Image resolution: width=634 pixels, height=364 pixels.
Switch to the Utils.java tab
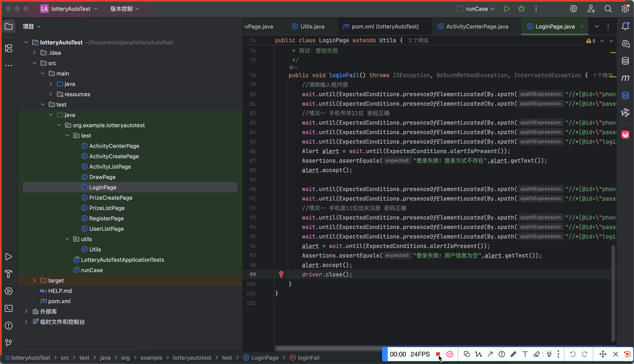308,26
